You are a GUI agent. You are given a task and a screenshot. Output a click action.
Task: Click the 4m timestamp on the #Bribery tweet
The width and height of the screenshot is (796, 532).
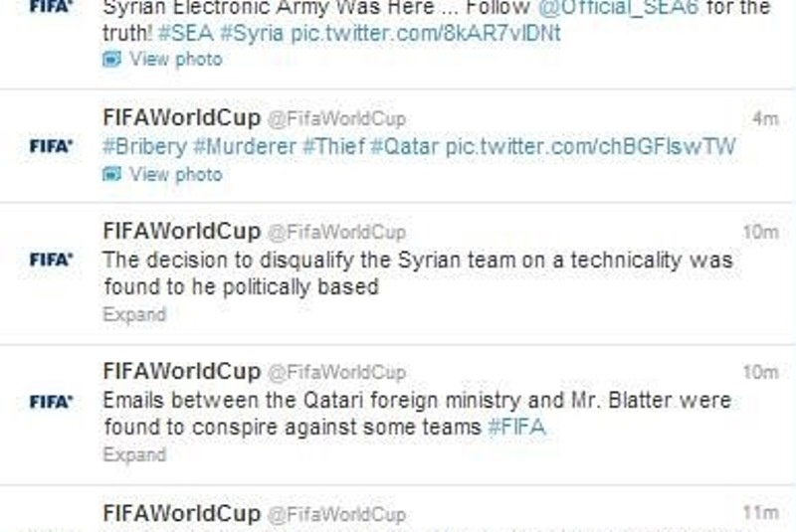765,119
